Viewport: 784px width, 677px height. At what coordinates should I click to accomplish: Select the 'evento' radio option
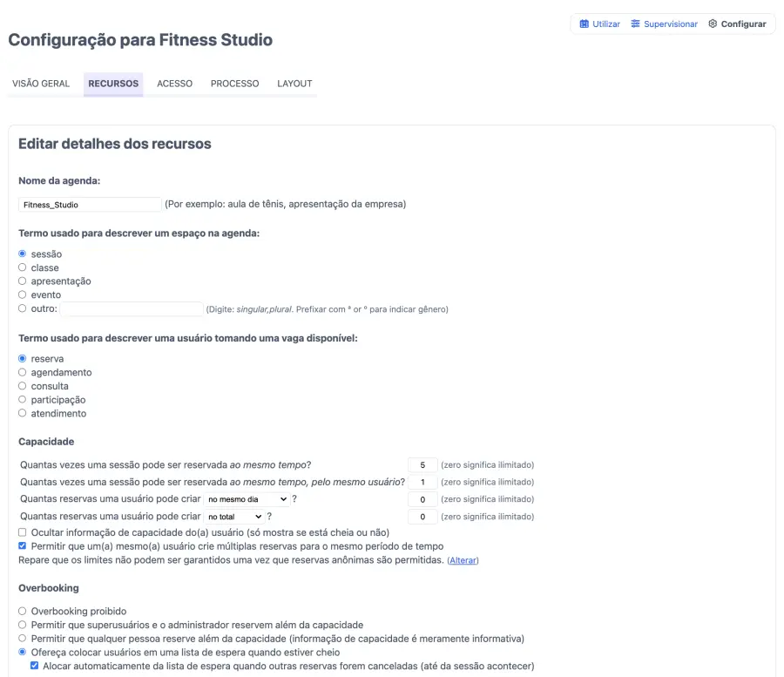(x=23, y=294)
